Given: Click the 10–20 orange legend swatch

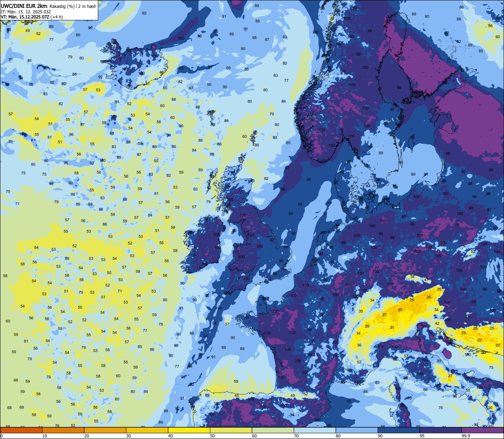Looking at the screenshot, I should pyautogui.click(x=63, y=430).
